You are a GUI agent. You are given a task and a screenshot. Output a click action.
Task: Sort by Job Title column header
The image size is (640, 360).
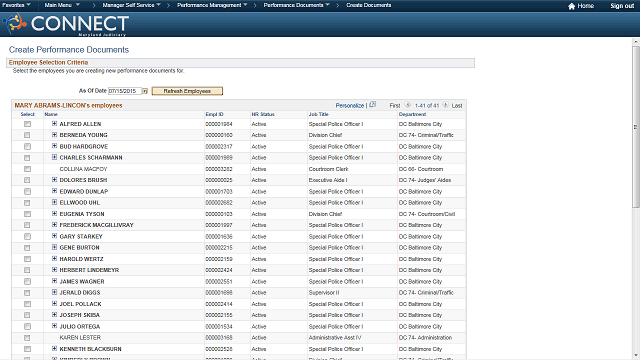pos(318,114)
